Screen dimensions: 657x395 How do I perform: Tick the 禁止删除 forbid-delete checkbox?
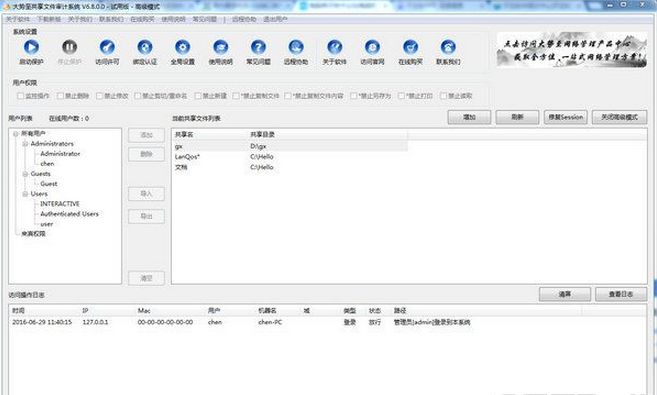click(60, 96)
